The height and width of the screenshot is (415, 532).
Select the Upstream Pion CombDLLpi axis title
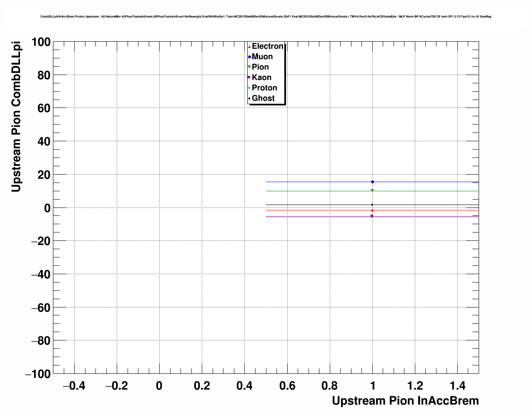[16, 116]
